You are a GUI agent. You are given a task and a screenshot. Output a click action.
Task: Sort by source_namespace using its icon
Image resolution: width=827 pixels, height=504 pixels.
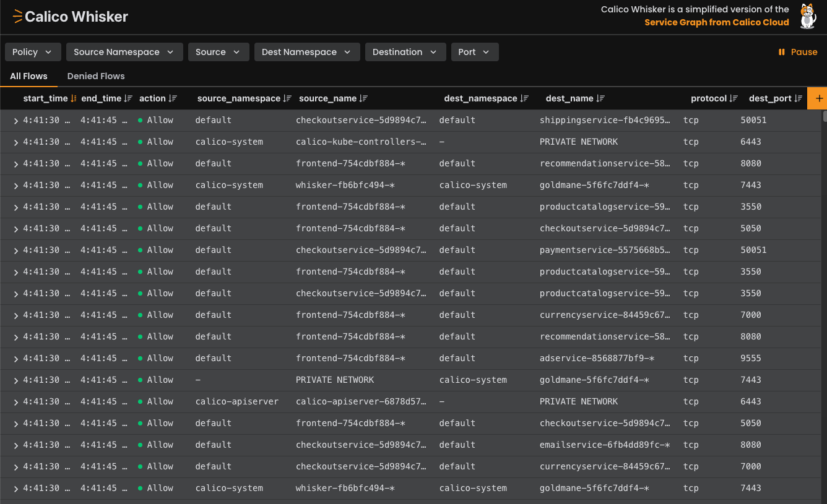pos(287,99)
